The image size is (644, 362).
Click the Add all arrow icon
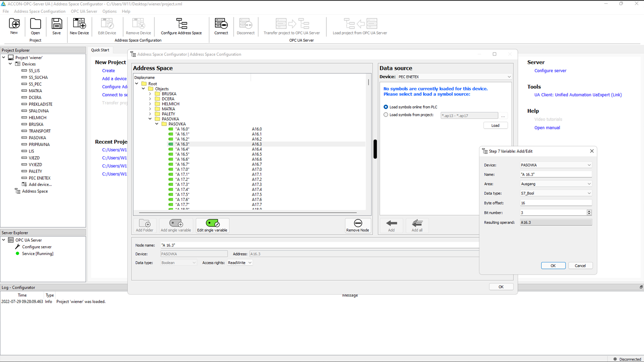(417, 225)
